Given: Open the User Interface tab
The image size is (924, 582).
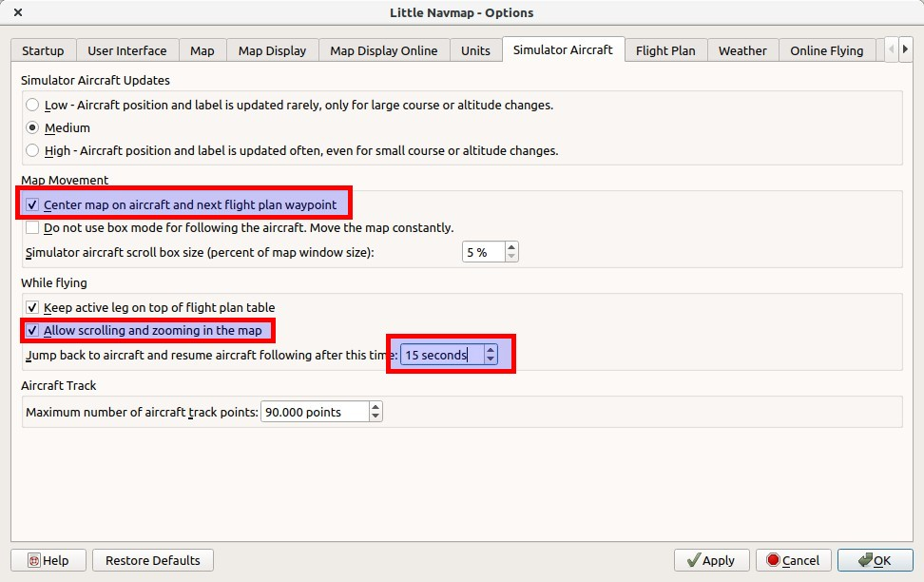Looking at the screenshot, I should pos(126,50).
